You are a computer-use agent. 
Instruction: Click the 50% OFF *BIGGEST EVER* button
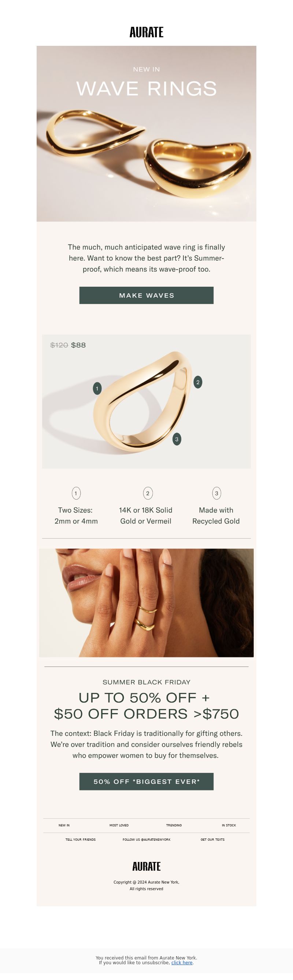pos(146,781)
